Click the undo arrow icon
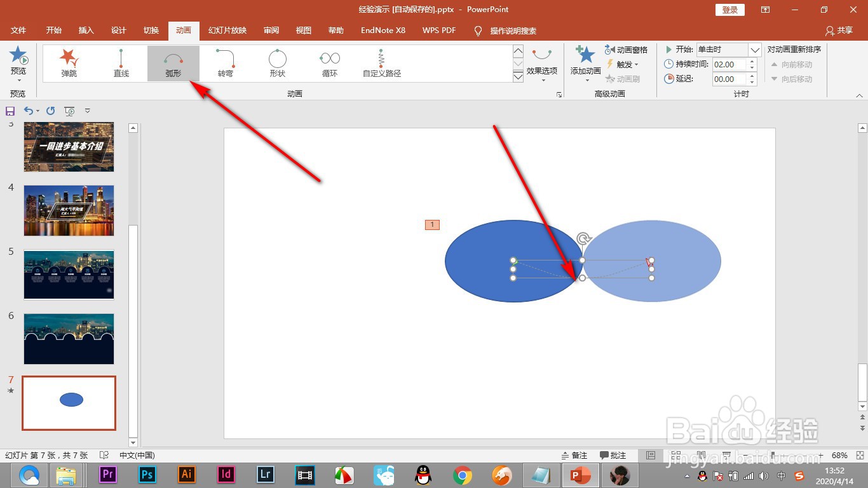Screen dimensions: 868x488 [28, 111]
